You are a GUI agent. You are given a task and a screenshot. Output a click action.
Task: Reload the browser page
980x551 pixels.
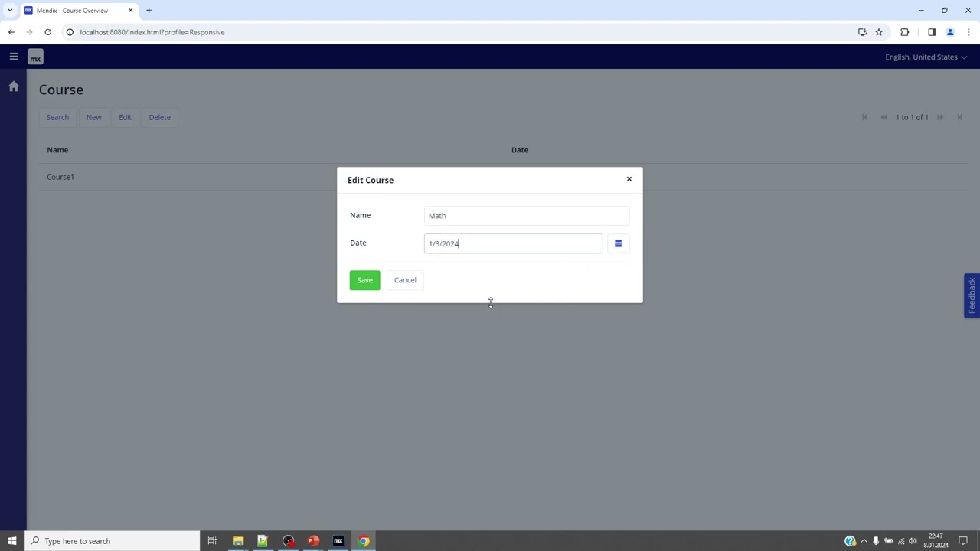[x=47, y=32]
